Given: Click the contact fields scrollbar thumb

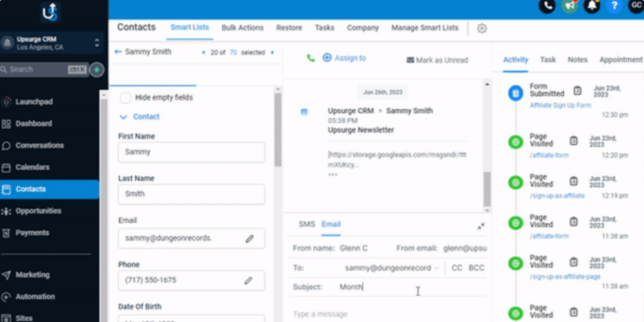Looking at the screenshot, I should [x=278, y=129].
